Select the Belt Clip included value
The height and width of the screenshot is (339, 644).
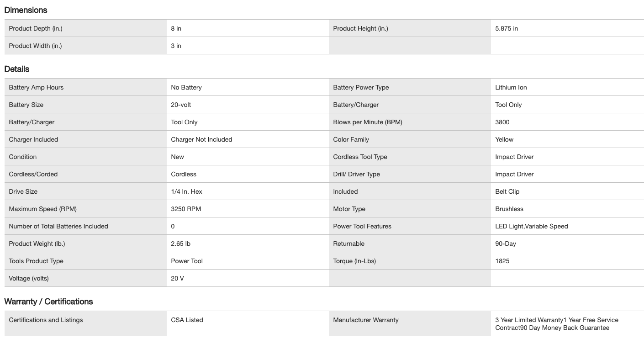(x=507, y=191)
